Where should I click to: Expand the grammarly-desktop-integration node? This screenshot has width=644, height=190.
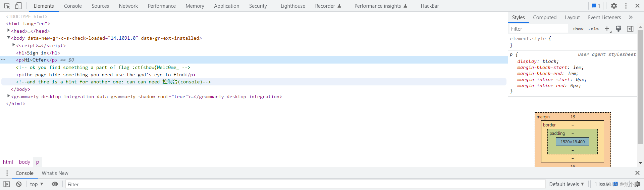pyautogui.click(x=8, y=96)
